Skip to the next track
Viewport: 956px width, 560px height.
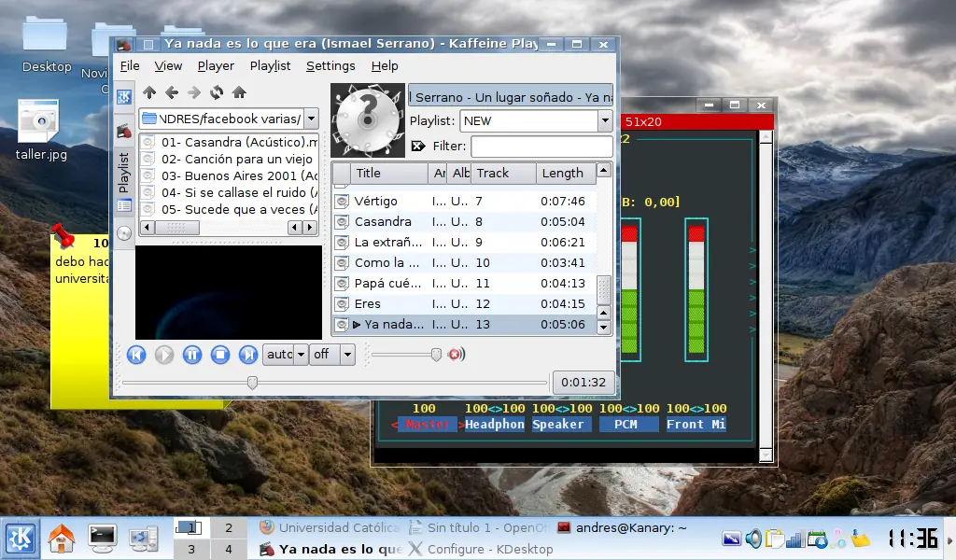pyautogui.click(x=248, y=355)
